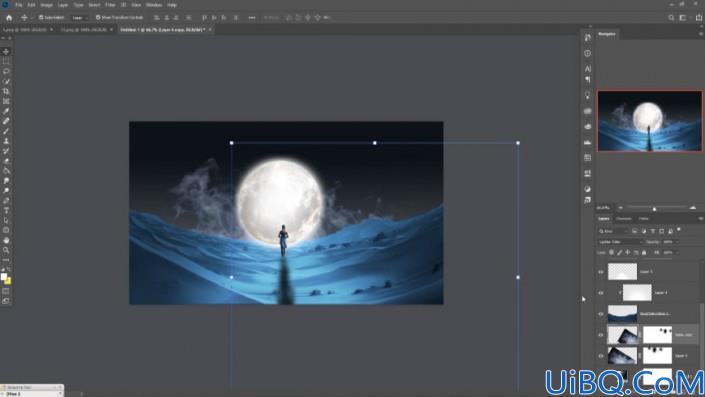Select the Move tool in the toolbar
This screenshot has width=705, height=397.
pos(6,52)
